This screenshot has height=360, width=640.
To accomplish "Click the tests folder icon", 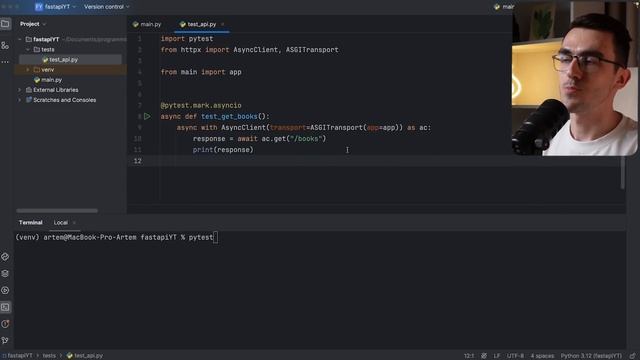I will click(x=37, y=49).
